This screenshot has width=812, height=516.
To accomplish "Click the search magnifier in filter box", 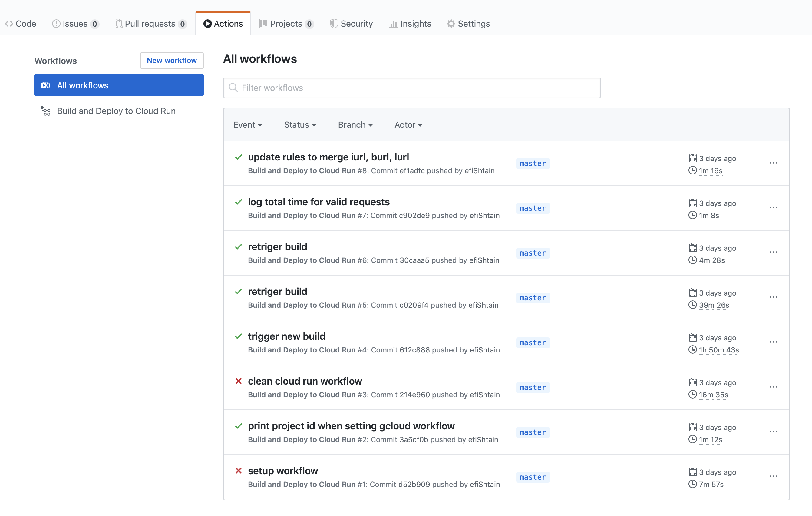I will coord(233,88).
